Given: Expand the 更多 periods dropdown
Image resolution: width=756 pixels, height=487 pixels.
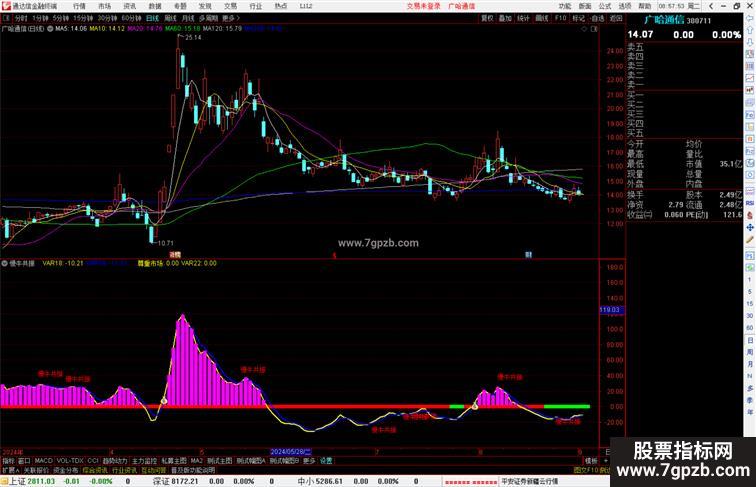Looking at the screenshot, I should [230, 18].
